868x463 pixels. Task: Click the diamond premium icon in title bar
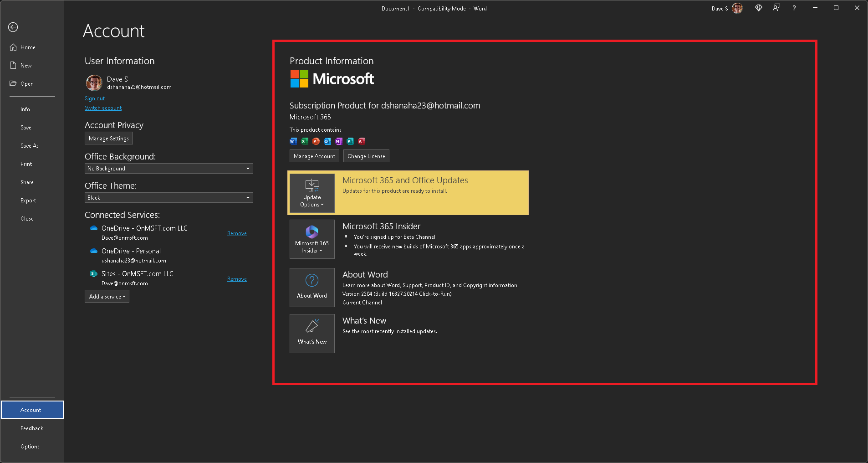point(759,8)
